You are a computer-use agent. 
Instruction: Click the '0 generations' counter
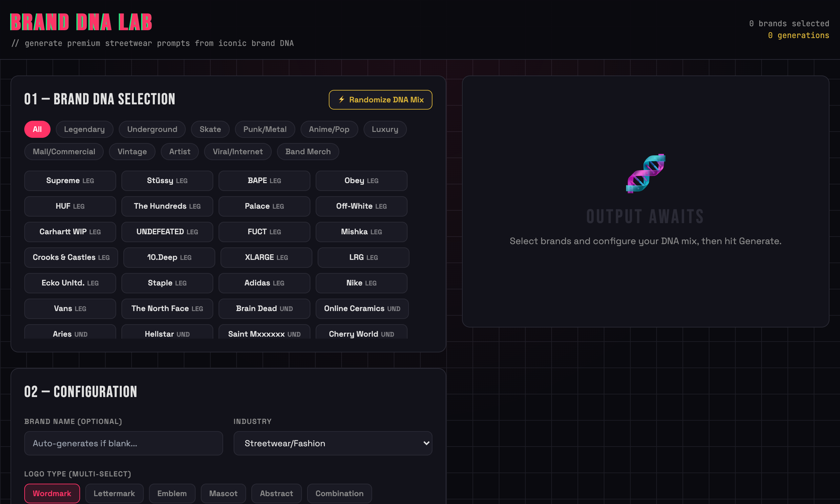pyautogui.click(x=799, y=35)
